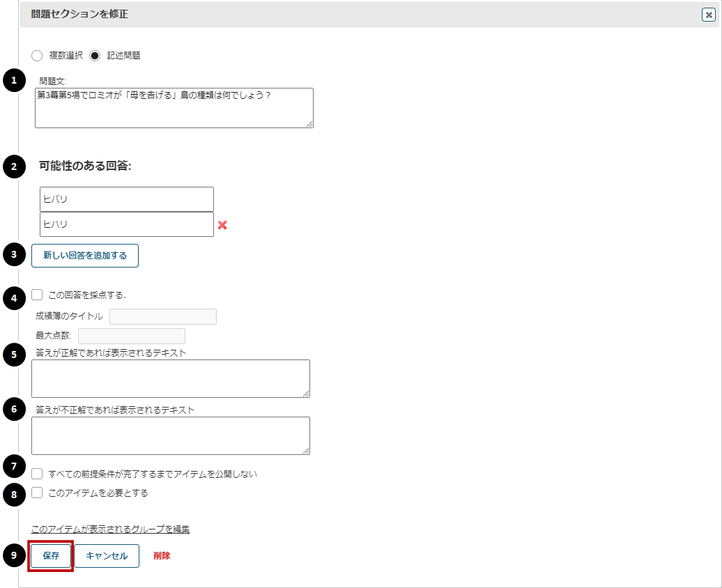Focus the 答えが不正解であれば表示されるテキスト text area
Viewport: 722px width, 588px height.
coord(171,435)
